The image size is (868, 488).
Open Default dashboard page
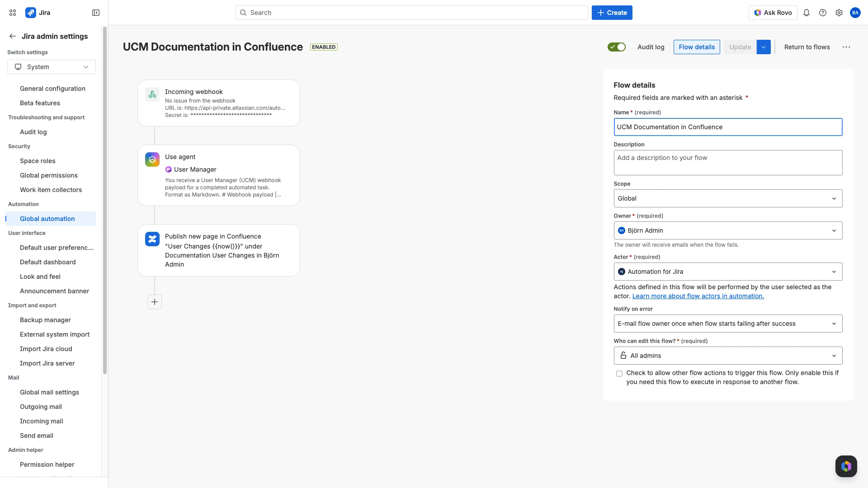click(47, 262)
